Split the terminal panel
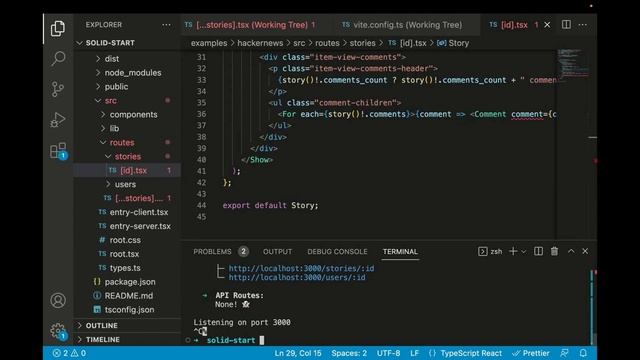The width and height of the screenshot is (640, 360). pyautogui.click(x=538, y=251)
